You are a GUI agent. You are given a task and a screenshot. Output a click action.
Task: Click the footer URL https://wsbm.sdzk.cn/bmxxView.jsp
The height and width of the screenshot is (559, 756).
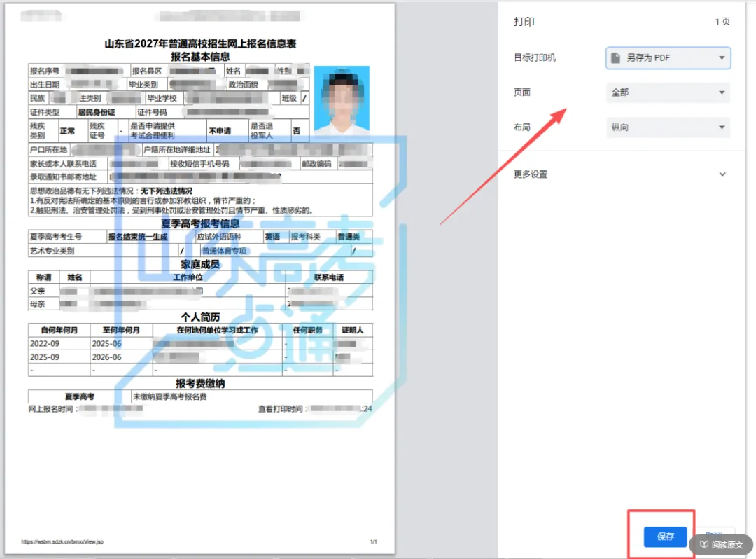tap(62, 542)
